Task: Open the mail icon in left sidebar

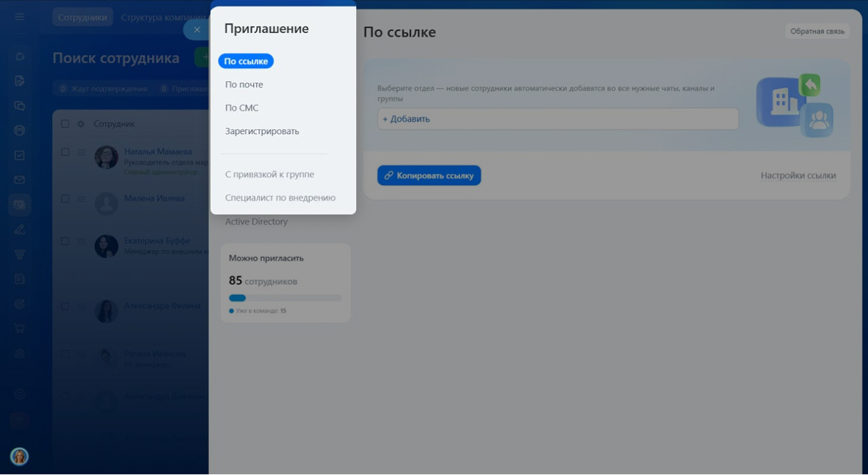Action: [x=19, y=180]
